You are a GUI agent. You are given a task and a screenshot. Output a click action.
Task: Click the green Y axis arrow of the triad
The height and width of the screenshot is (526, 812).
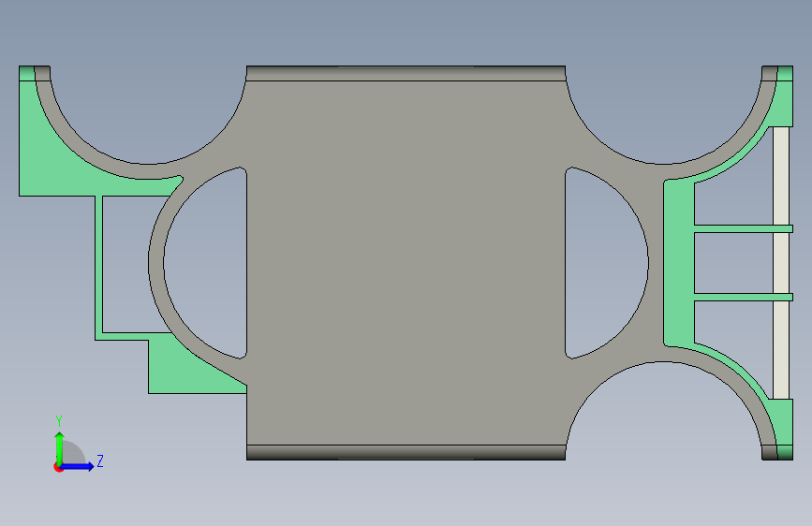coord(60,447)
